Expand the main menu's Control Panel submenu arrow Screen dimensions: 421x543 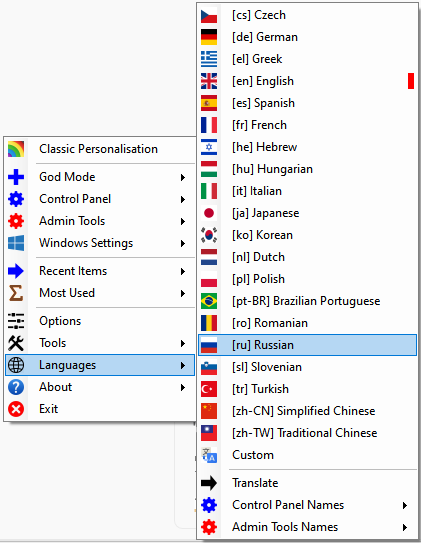click(x=183, y=199)
